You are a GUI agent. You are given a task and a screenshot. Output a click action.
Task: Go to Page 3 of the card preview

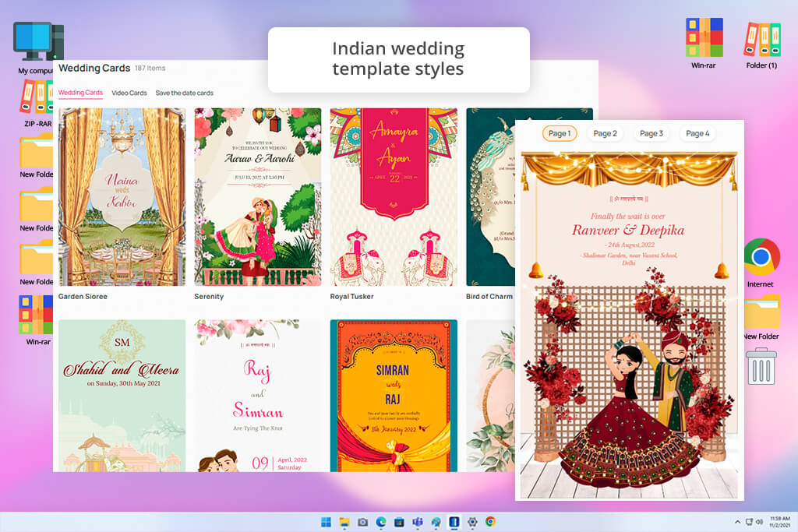coord(651,133)
